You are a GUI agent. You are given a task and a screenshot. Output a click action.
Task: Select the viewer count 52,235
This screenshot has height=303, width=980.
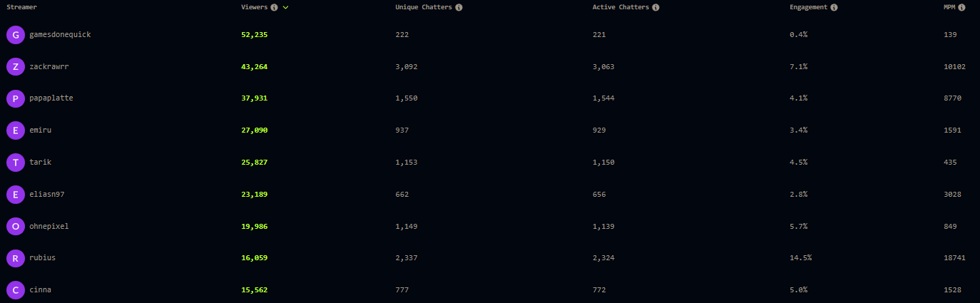255,34
